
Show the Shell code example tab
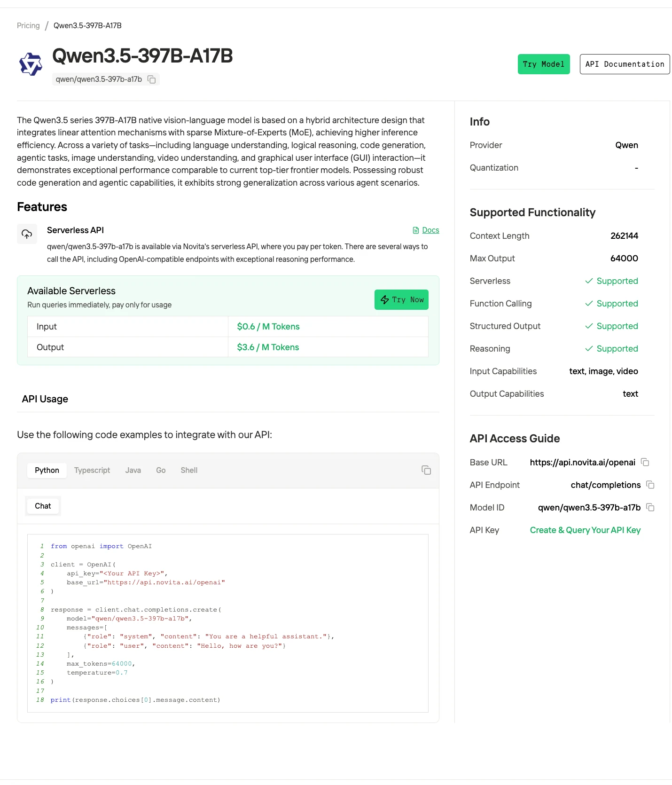[189, 470]
